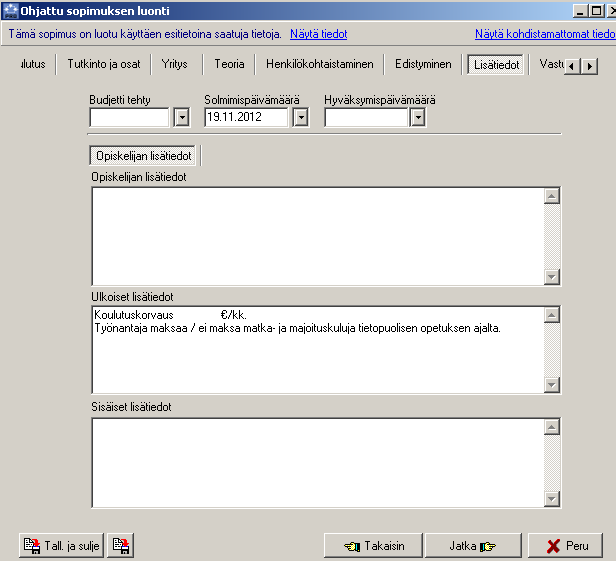616x561 pixels.
Task: Select the Lisätiedot tab
Action: tap(496, 64)
